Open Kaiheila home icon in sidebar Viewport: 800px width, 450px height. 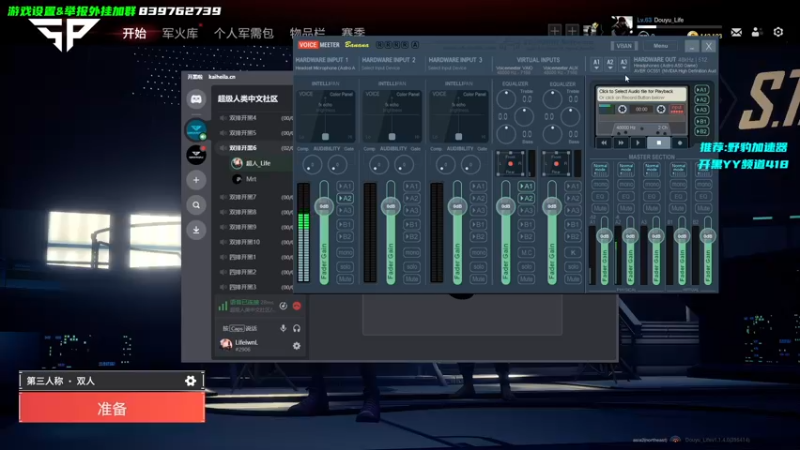[x=196, y=99]
